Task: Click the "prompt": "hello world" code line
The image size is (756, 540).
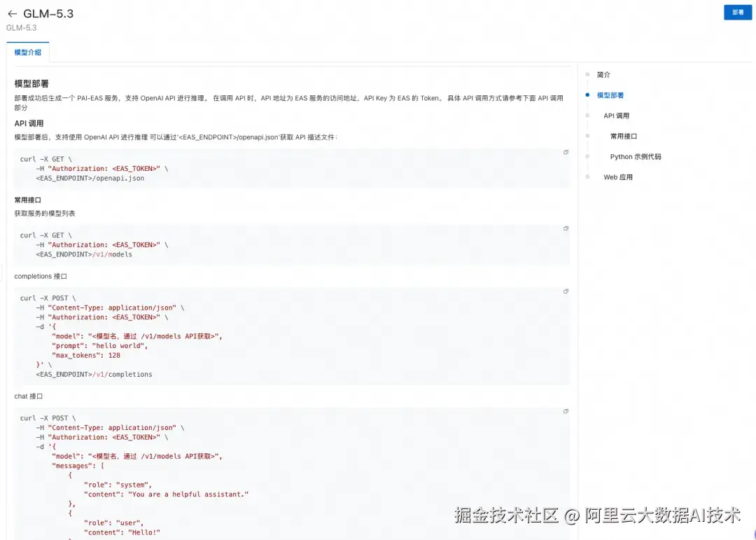Action: point(100,346)
